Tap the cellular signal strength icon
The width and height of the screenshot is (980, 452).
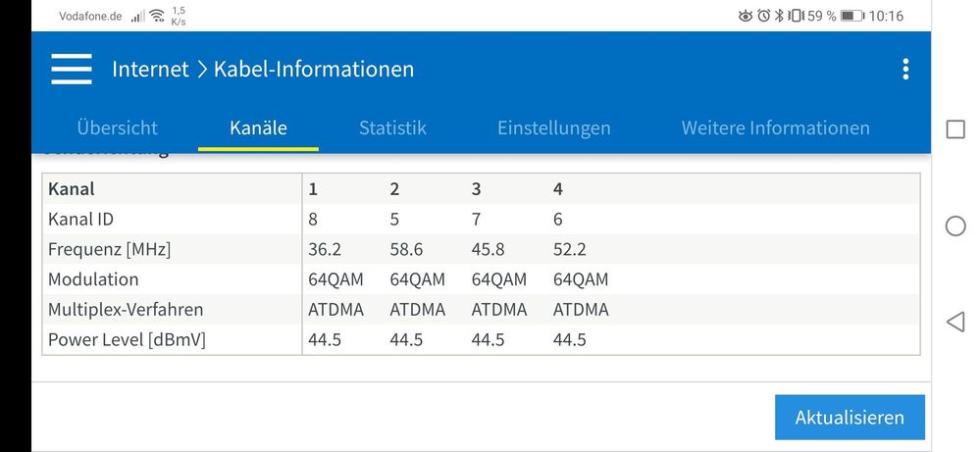(x=137, y=16)
